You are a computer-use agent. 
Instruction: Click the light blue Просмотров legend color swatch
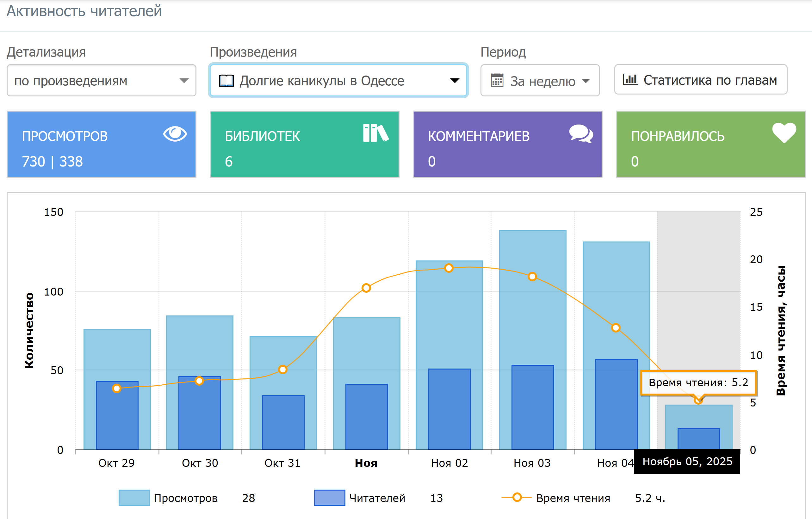(x=134, y=498)
